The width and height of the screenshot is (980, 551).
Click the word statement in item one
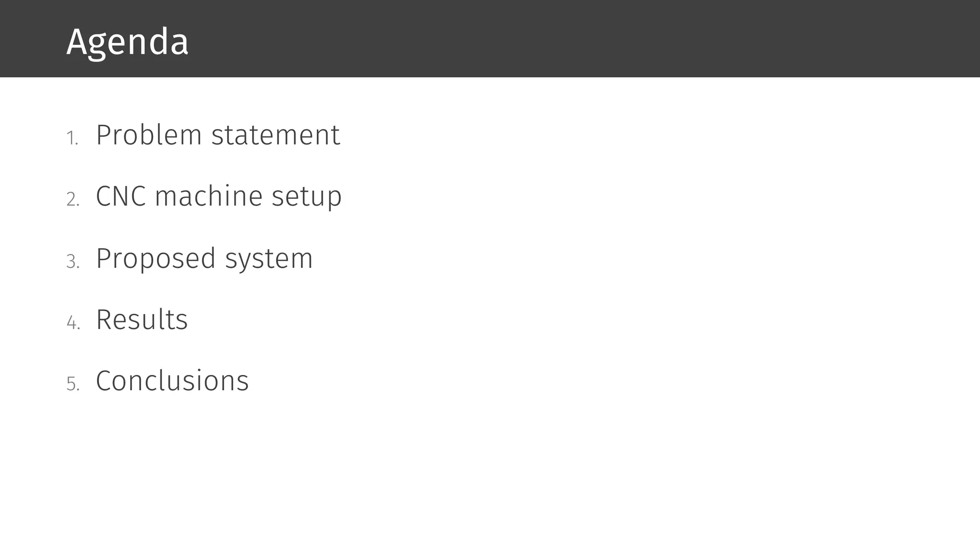(x=276, y=135)
